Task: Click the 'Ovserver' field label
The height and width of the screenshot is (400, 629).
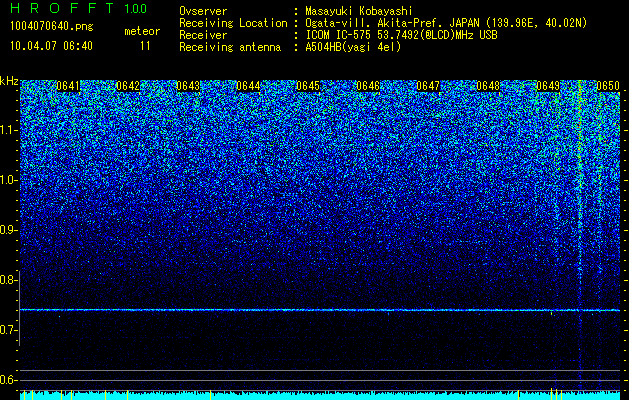Action: point(203,11)
